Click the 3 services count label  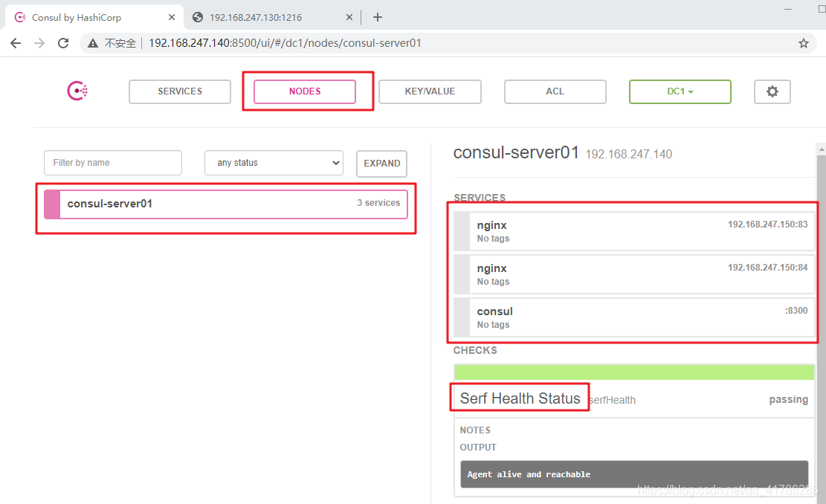(x=378, y=203)
